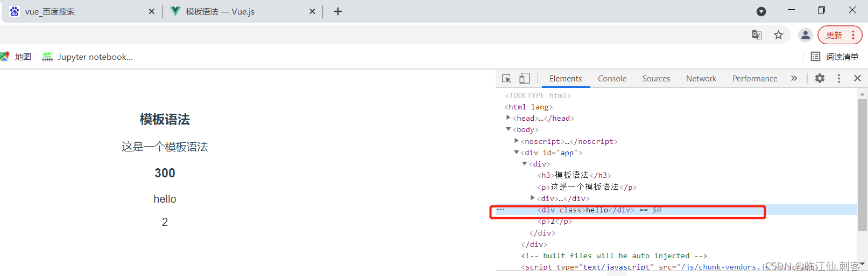Select the html lang line

(x=528, y=107)
